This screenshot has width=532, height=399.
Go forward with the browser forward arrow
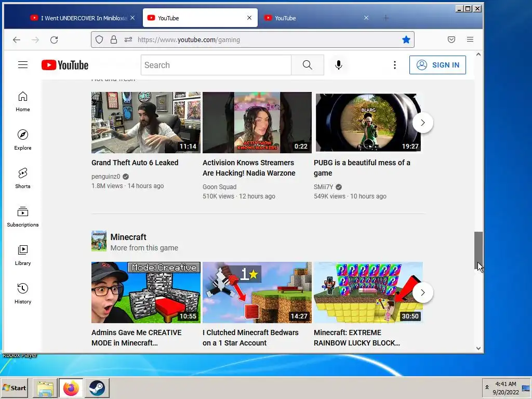pyautogui.click(x=35, y=39)
